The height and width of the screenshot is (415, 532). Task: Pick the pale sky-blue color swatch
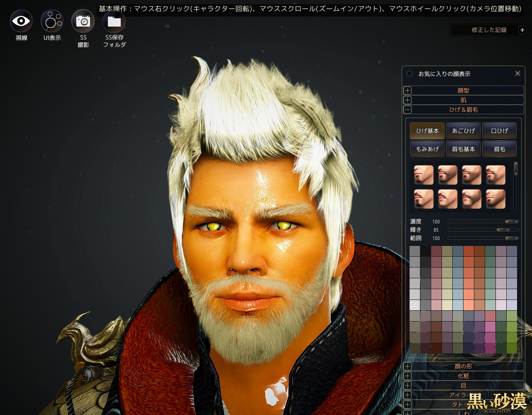pos(458,305)
